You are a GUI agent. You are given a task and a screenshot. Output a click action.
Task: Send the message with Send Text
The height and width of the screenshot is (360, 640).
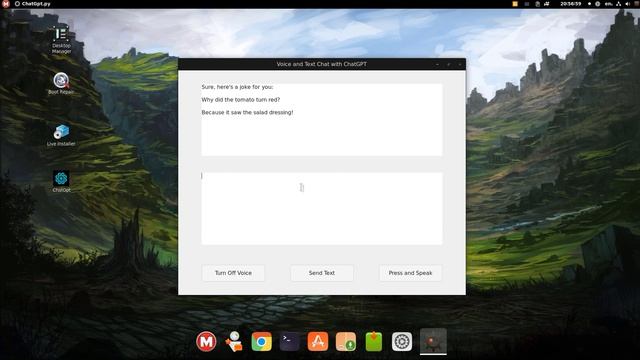[322, 273]
